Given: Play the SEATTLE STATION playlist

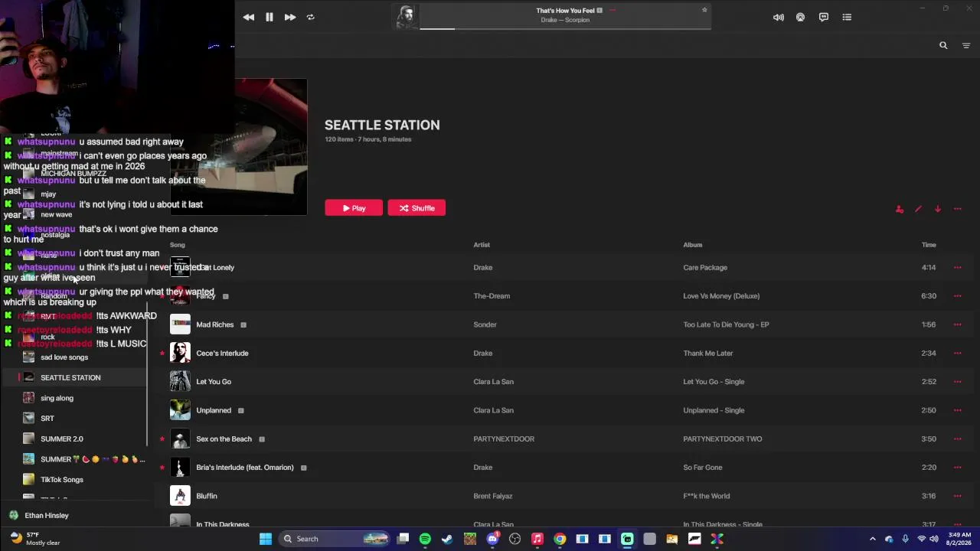Looking at the screenshot, I should pos(354,208).
